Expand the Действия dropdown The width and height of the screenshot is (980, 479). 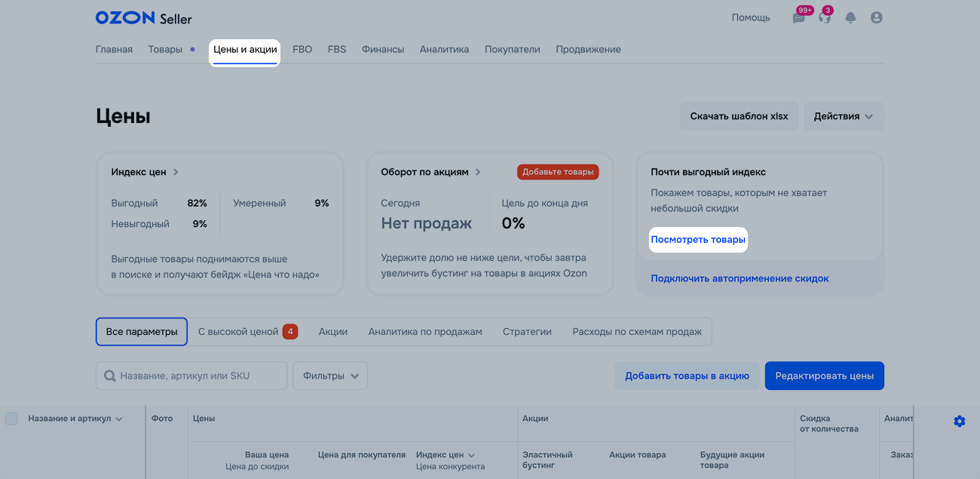tap(843, 116)
